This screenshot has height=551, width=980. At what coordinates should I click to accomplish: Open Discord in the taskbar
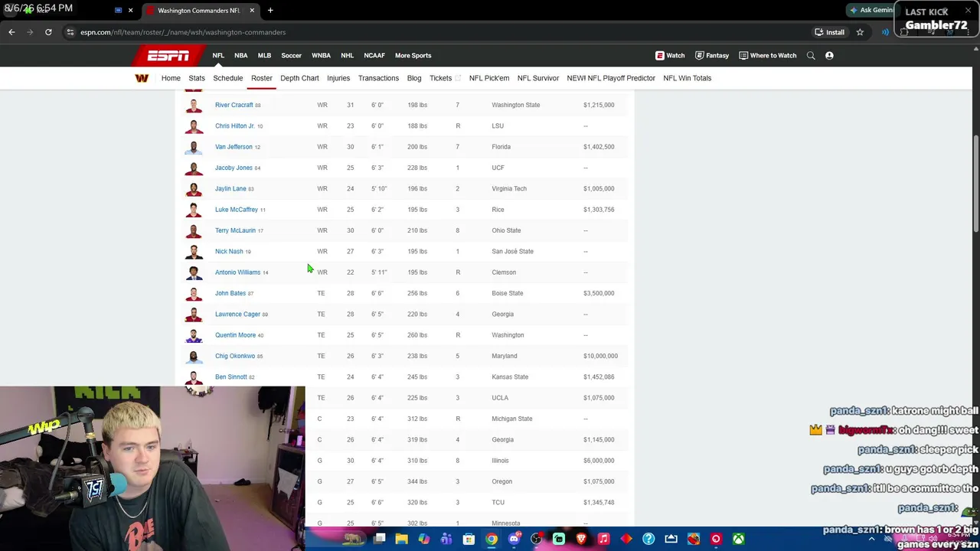coord(514,539)
